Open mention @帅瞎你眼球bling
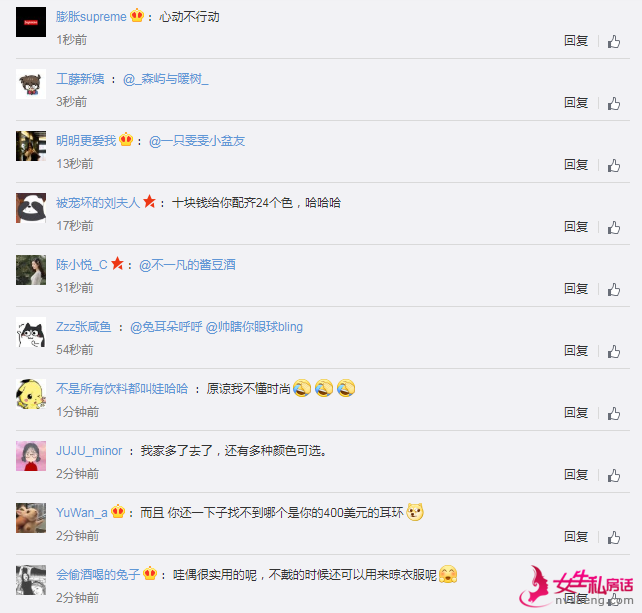 [254, 327]
